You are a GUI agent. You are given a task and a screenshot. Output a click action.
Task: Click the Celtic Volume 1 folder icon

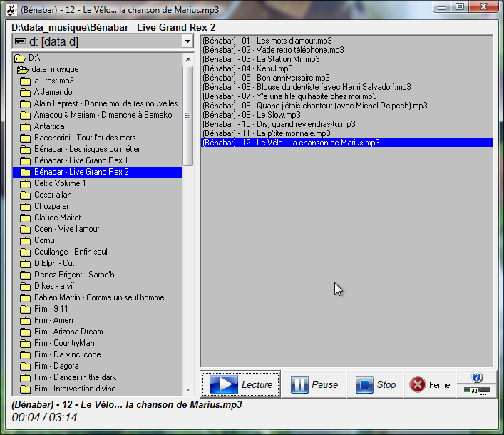coord(25,183)
